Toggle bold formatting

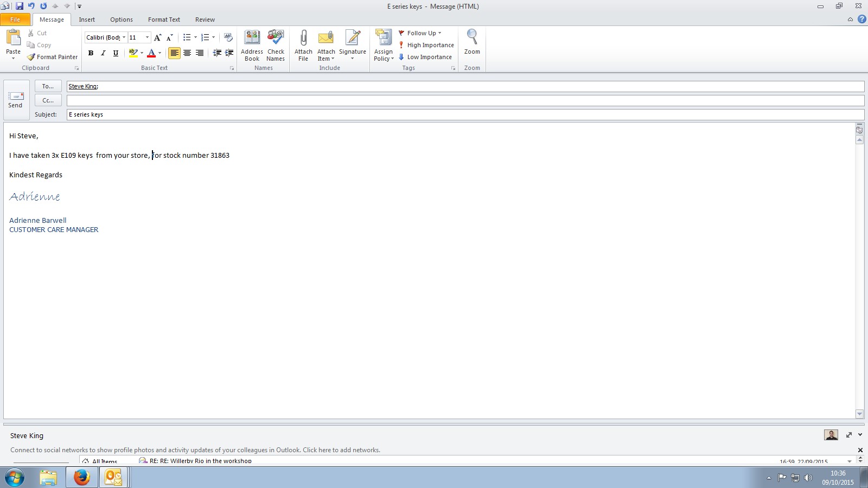pos(91,53)
